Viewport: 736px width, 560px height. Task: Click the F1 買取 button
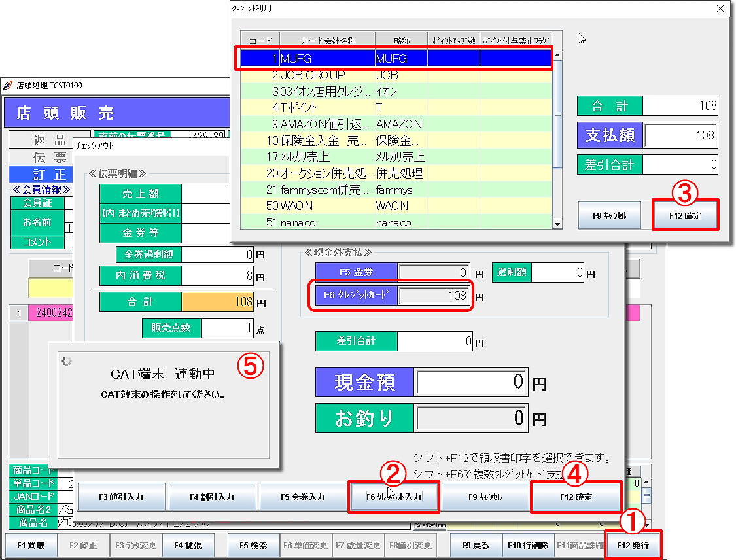(30, 545)
